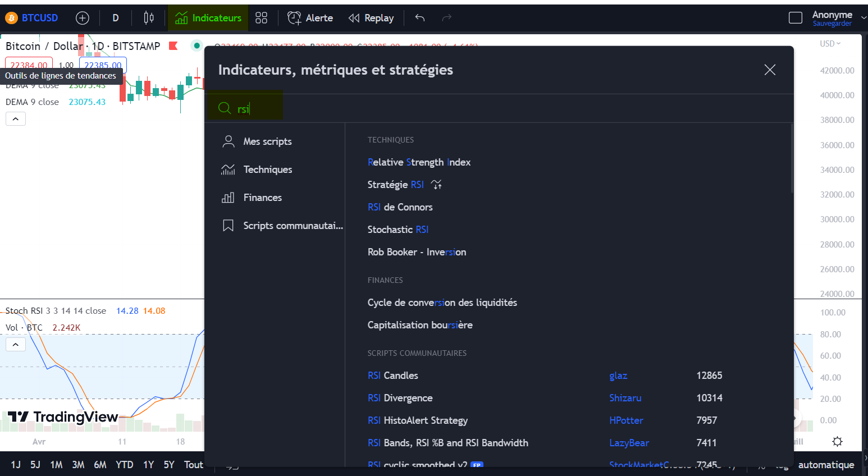Screen dimensions: 868x476
Task: Select the Techniques category
Action: 267,170
